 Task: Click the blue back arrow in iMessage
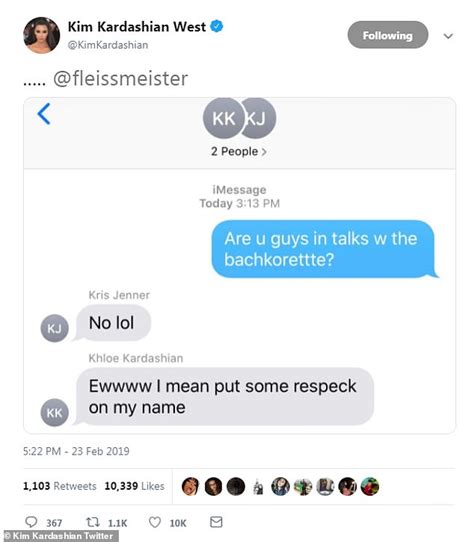click(44, 114)
